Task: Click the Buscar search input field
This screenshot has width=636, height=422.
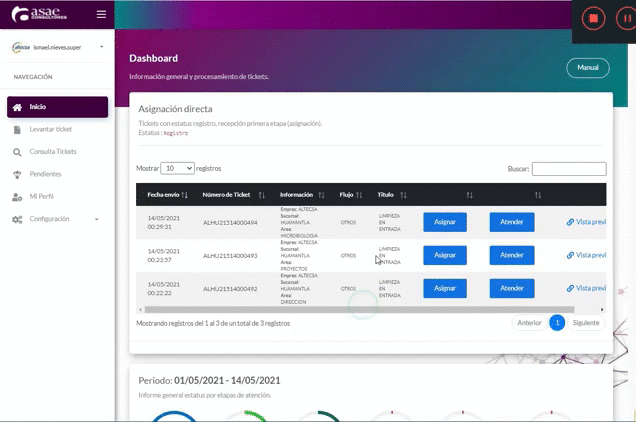Action: click(x=568, y=169)
